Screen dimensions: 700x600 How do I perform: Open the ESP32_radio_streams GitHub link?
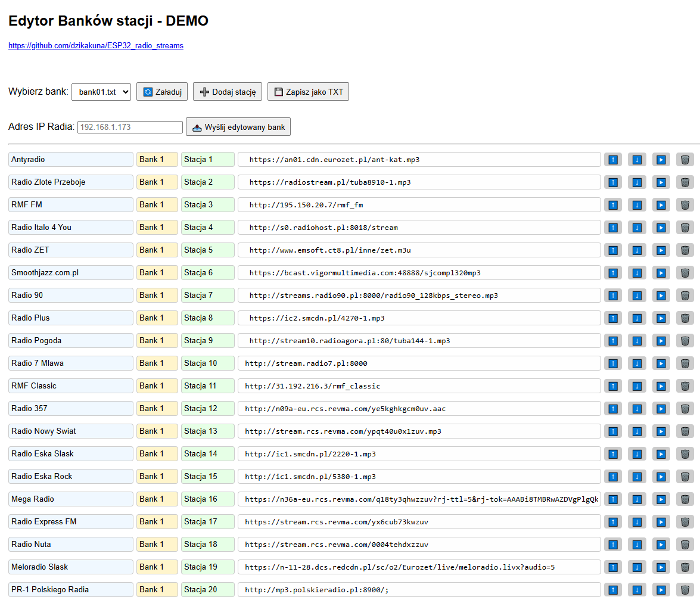pos(96,45)
